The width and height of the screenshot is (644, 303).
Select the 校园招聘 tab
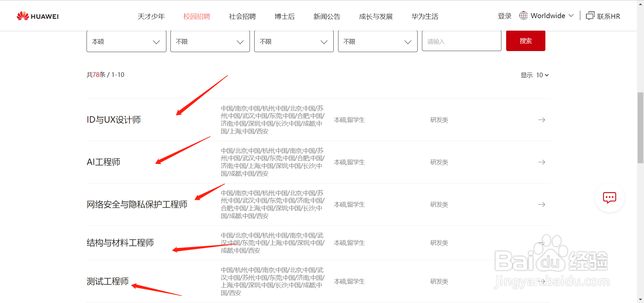(x=197, y=16)
